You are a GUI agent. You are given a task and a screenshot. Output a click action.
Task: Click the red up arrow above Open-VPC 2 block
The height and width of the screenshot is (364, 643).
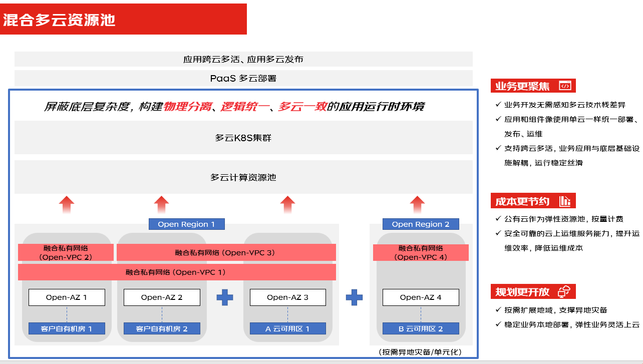[66, 205]
